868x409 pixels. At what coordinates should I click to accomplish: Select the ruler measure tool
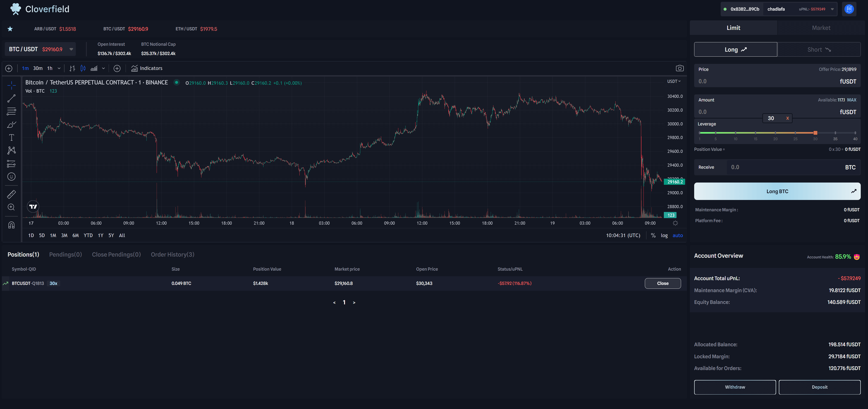pos(12,194)
